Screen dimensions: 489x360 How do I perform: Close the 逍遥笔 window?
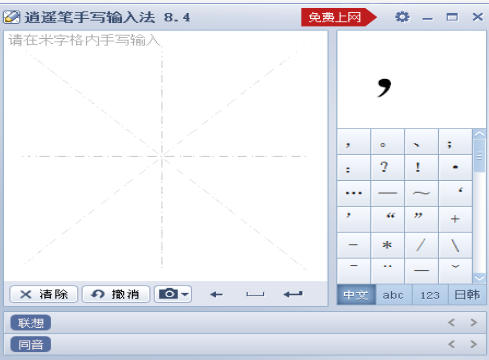(x=477, y=17)
